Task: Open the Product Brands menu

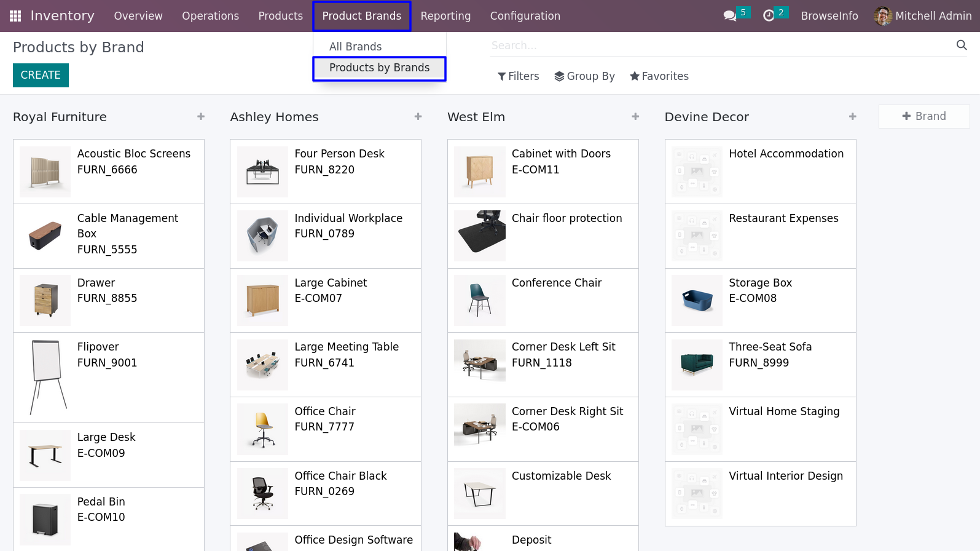Action: 362,16
